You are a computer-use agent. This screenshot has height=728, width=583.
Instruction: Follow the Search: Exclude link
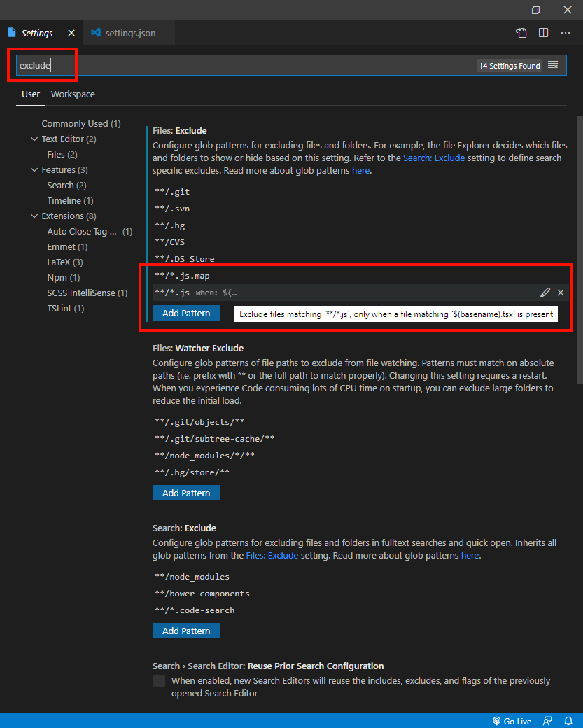(x=435, y=157)
